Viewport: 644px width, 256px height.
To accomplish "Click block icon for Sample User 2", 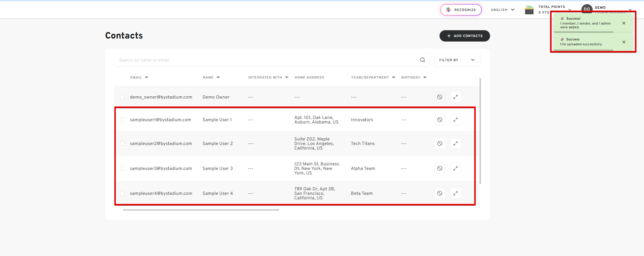I will coord(440,143).
